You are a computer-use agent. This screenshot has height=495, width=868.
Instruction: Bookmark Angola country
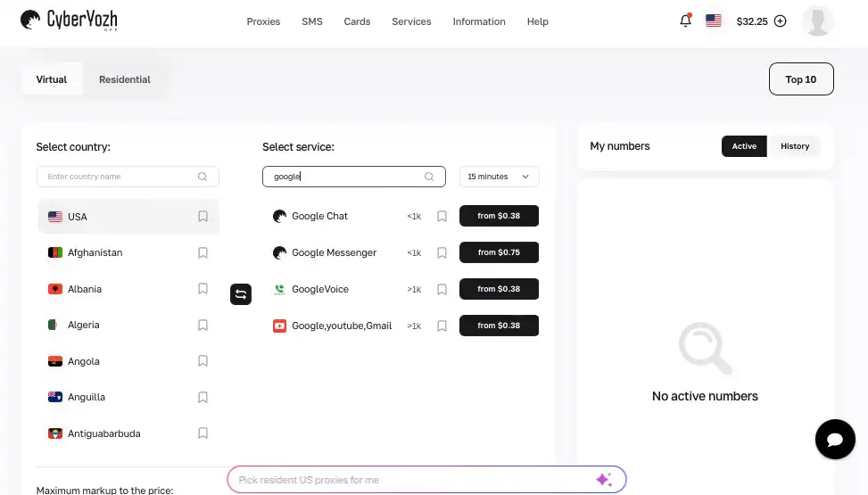tap(203, 361)
